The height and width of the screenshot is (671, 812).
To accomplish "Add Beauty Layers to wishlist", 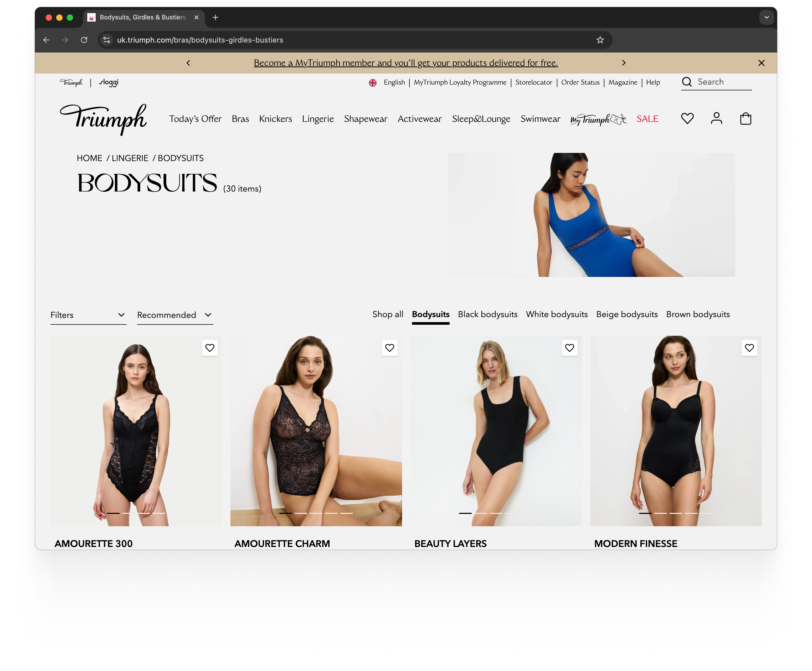I will pyautogui.click(x=569, y=348).
